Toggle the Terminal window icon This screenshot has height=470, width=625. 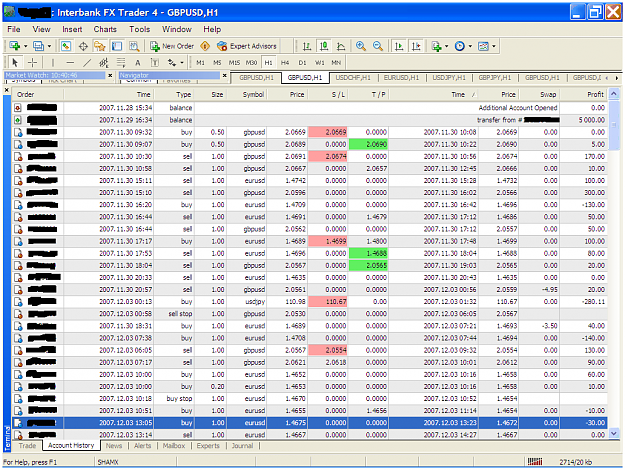click(x=117, y=46)
